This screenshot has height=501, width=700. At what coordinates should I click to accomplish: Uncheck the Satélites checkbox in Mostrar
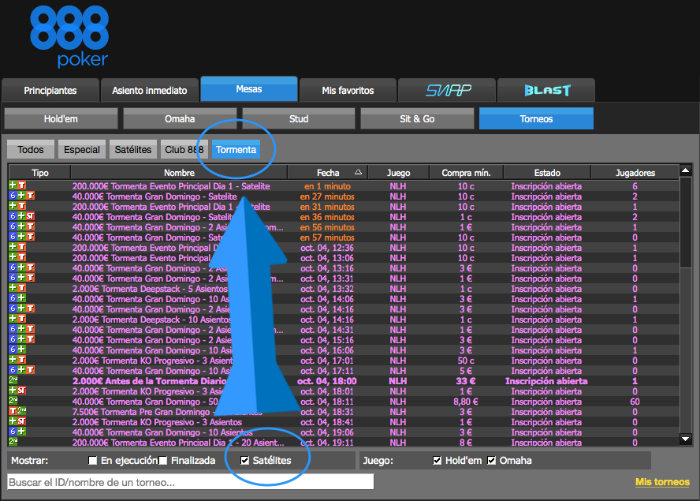tap(244, 460)
